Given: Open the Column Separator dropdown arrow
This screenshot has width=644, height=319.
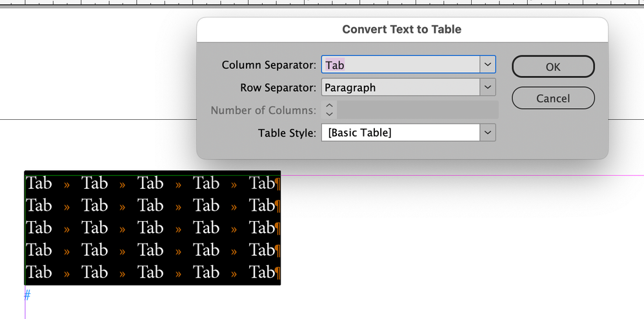Looking at the screenshot, I should (488, 64).
